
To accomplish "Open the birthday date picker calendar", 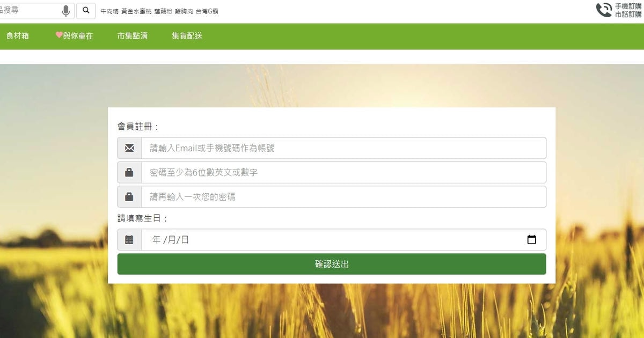I will [x=531, y=240].
